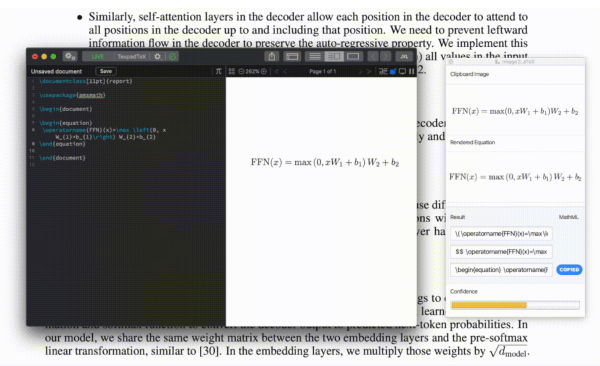Click the share/export icon in toolbar
This screenshot has height=366, width=600.
pos(272,57)
